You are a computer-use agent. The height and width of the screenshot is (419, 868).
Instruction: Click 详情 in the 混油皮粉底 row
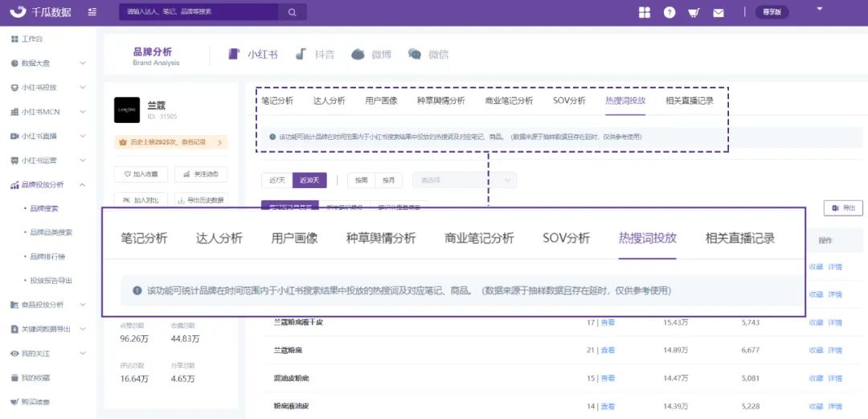pyautogui.click(x=835, y=378)
